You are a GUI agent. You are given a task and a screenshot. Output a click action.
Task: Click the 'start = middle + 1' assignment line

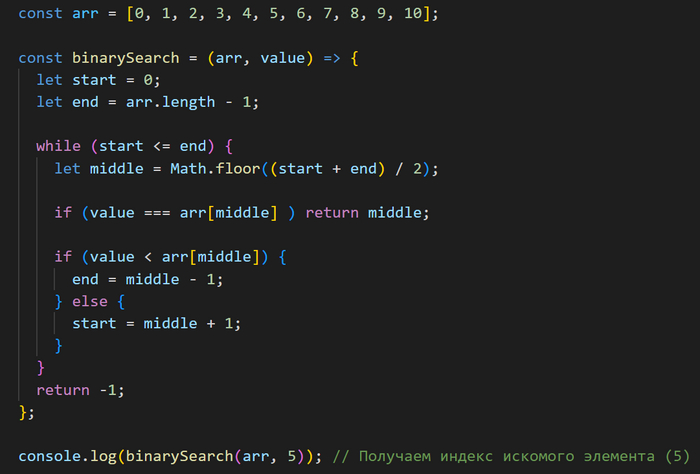click(x=157, y=323)
